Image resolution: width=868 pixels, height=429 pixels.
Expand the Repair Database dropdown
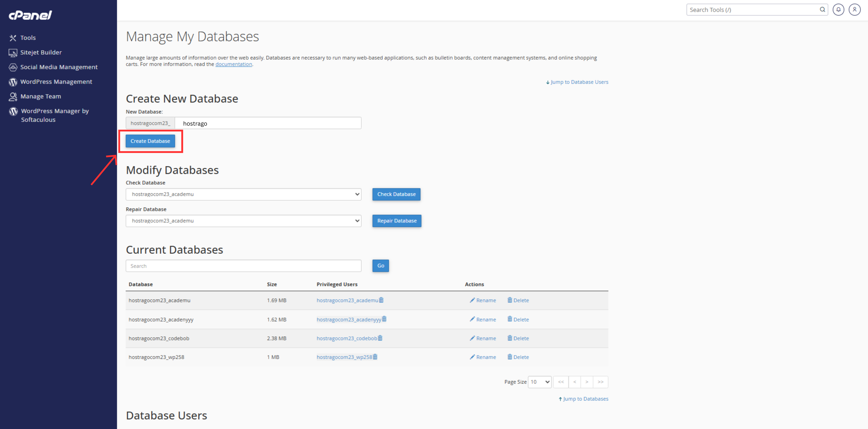[x=243, y=221]
